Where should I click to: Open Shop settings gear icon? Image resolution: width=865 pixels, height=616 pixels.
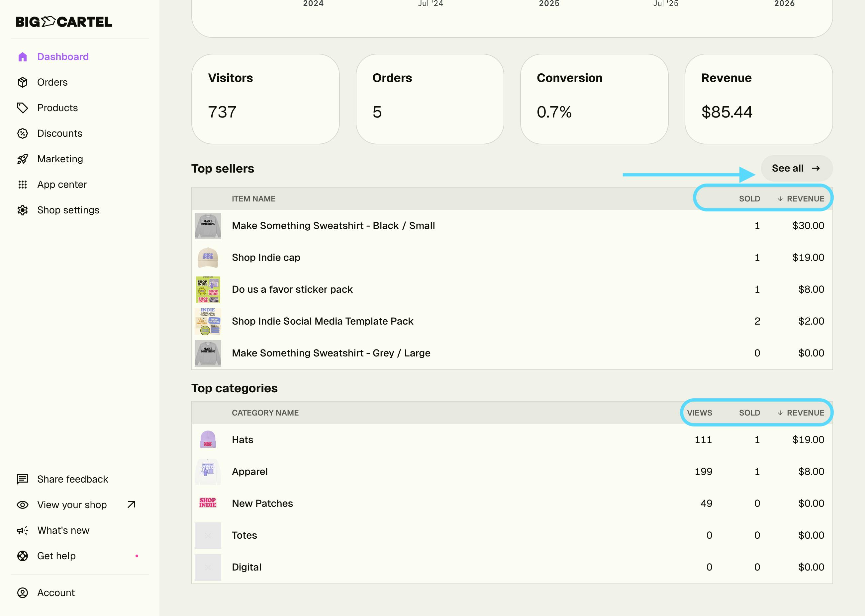(22, 210)
